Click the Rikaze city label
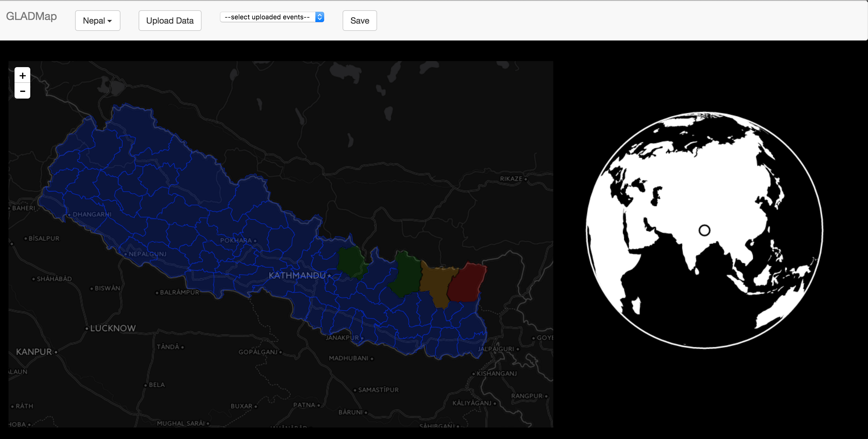868x439 pixels. coord(511,179)
